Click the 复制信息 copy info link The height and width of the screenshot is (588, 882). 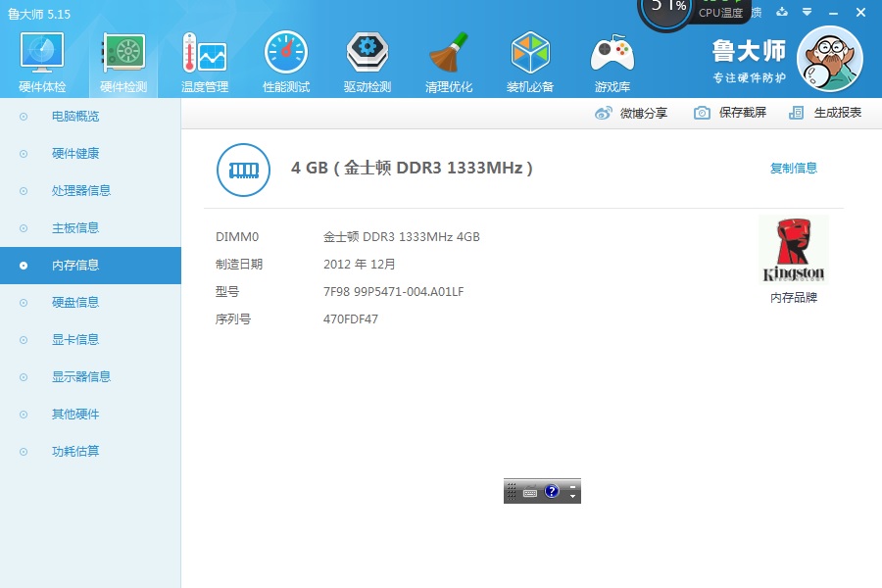tap(793, 168)
